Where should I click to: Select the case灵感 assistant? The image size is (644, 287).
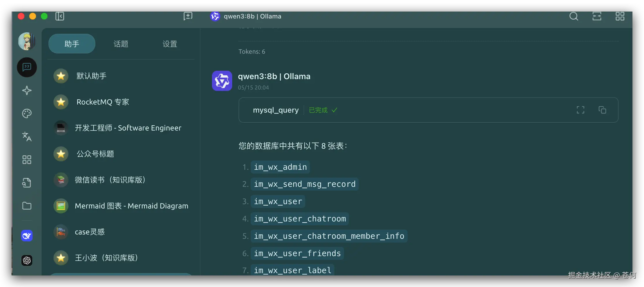pyautogui.click(x=121, y=232)
